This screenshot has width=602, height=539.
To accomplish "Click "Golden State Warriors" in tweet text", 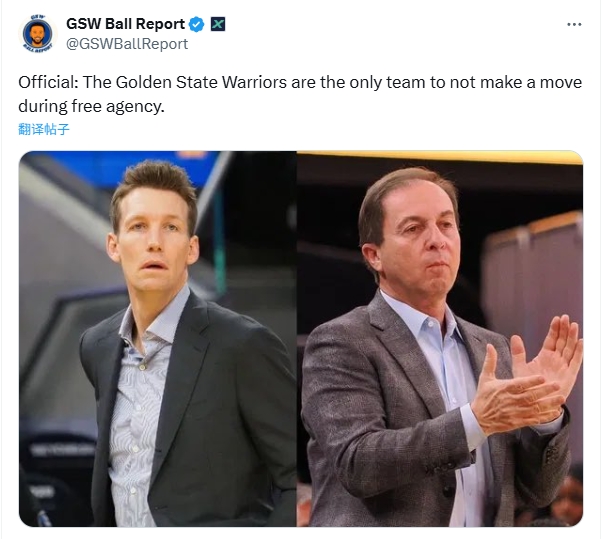I will pos(201,82).
